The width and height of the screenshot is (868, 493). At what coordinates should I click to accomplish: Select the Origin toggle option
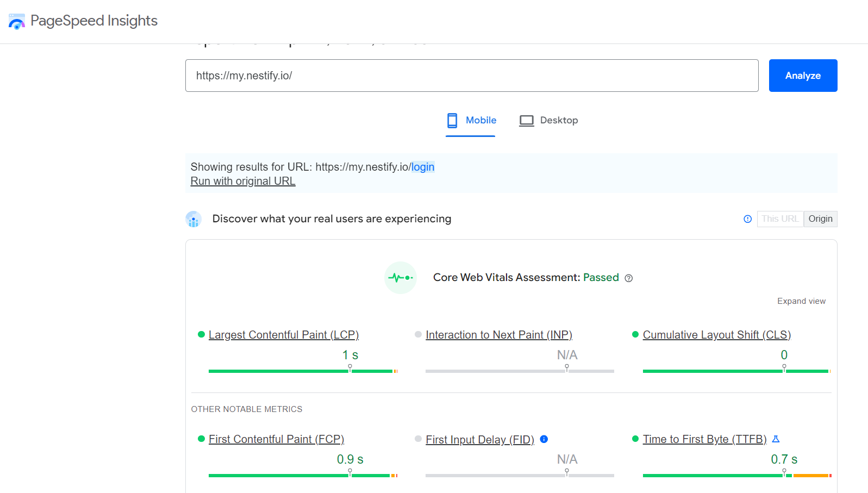click(x=820, y=219)
